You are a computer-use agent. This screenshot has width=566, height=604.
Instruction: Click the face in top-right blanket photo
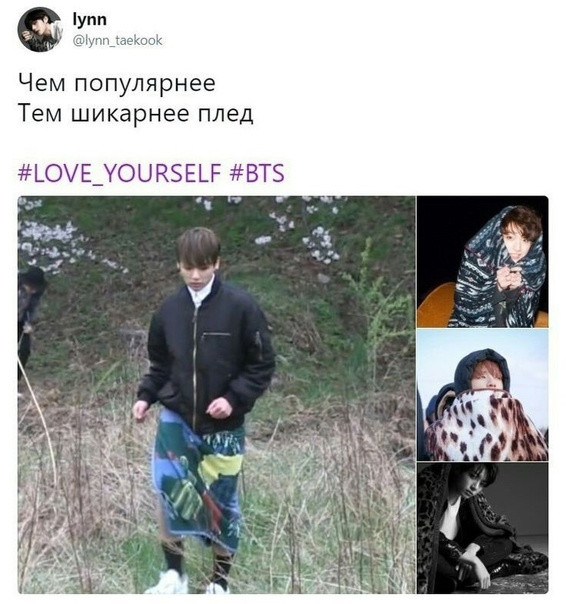click(x=516, y=247)
